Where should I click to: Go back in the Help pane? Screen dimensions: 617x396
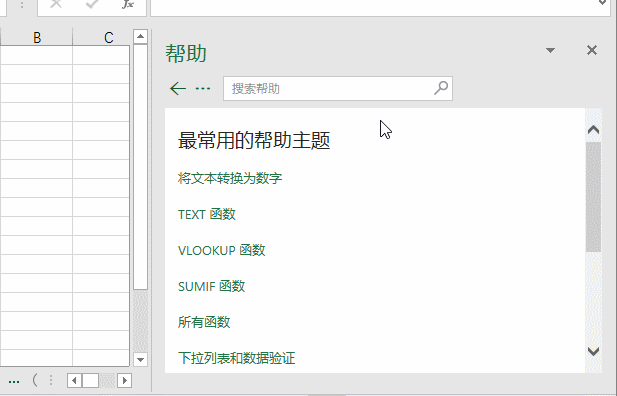click(x=178, y=89)
